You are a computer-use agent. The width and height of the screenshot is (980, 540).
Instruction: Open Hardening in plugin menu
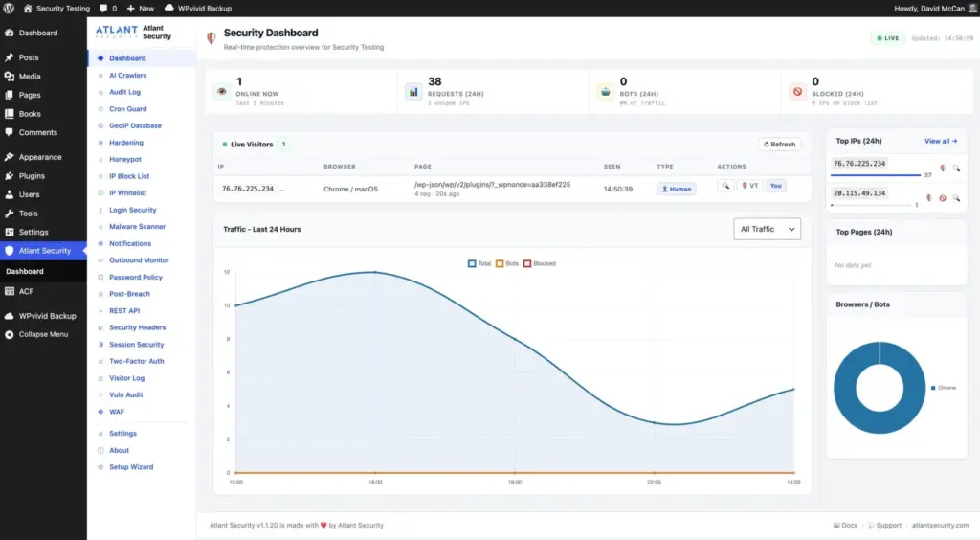click(x=126, y=143)
